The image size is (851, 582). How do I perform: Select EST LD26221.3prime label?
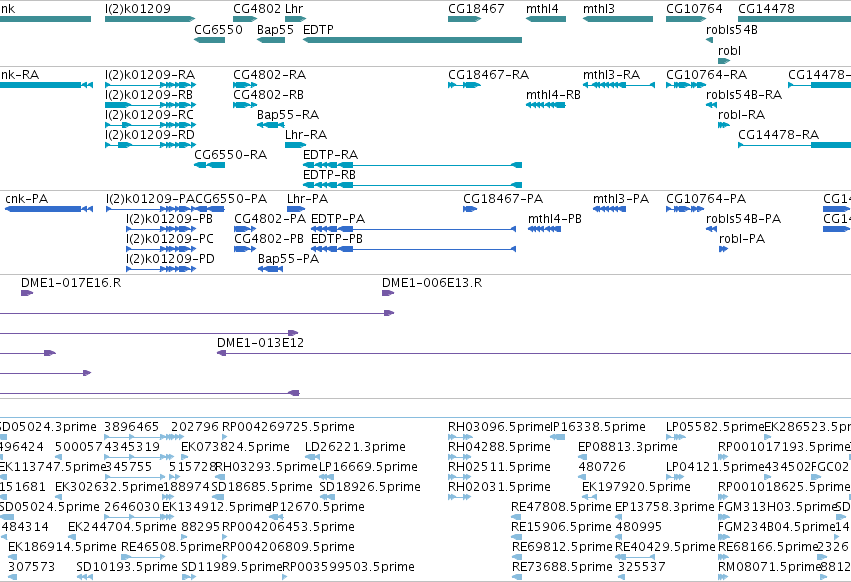click(355, 447)
